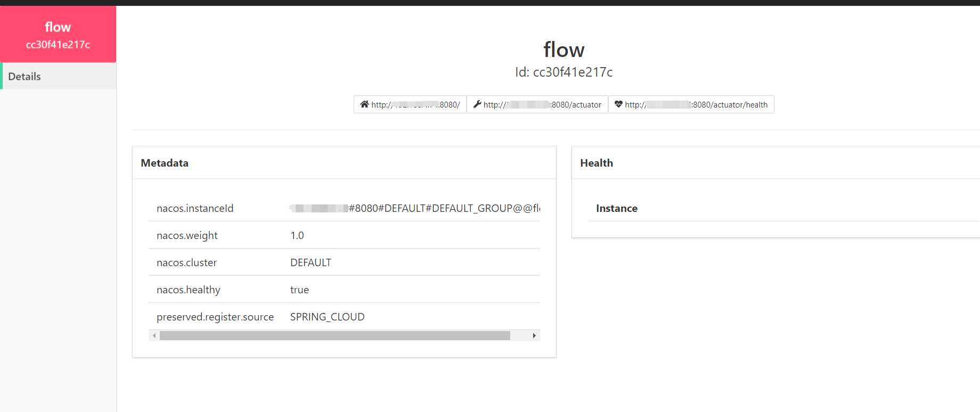Screen dimensions: 980x412
Task: Click the Metadata table's scroll-right arrow
Action: [534, 335]
